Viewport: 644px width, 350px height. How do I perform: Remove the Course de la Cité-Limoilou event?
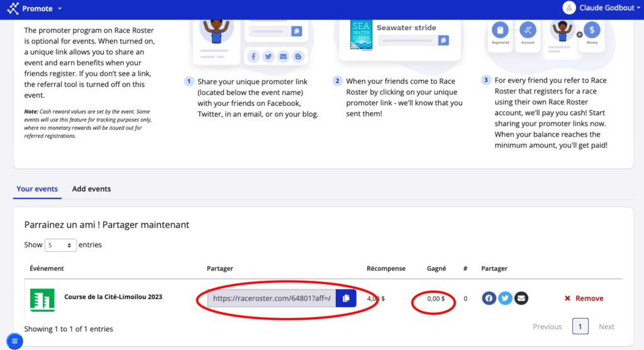coord(584,298)
